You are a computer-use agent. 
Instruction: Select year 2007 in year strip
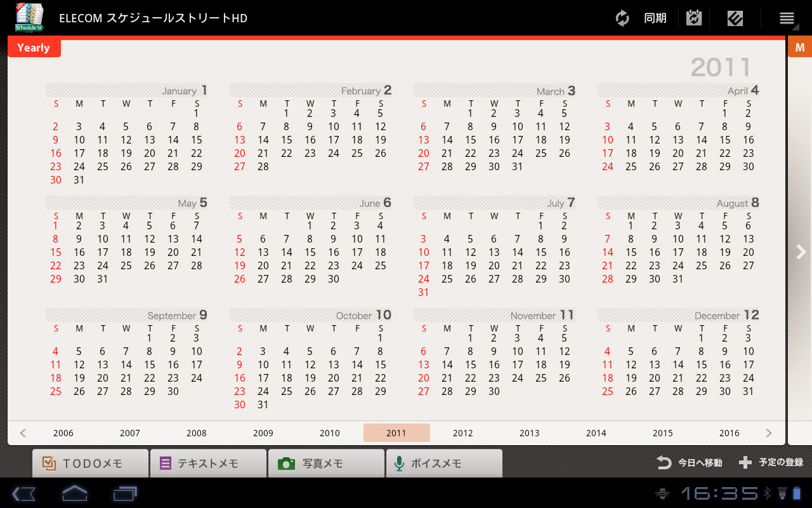pyautogui.click(x=130, y=433)
